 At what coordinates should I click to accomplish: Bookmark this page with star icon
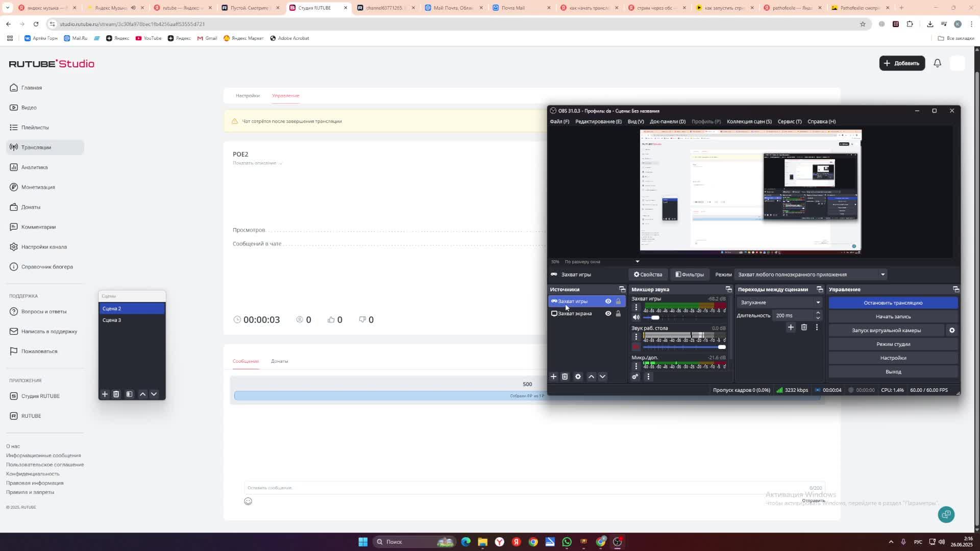863,24
